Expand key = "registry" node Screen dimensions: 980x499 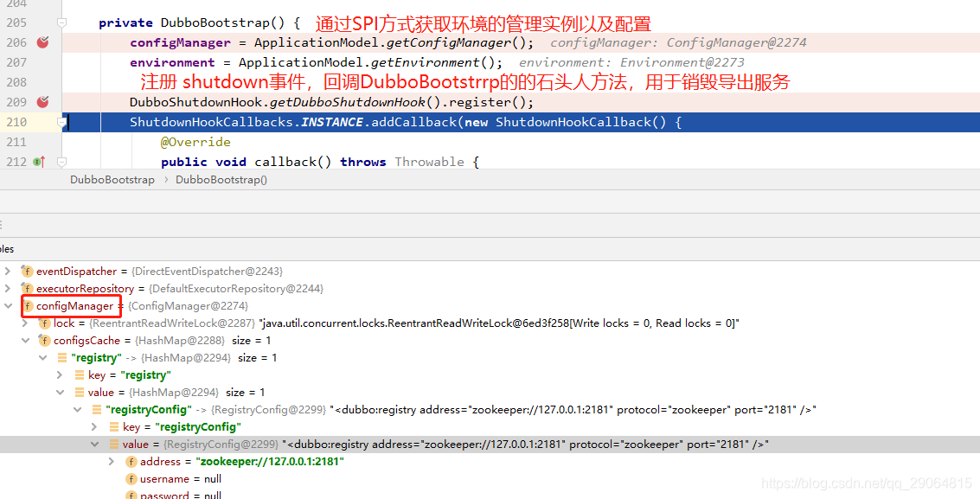click(60, 374)
